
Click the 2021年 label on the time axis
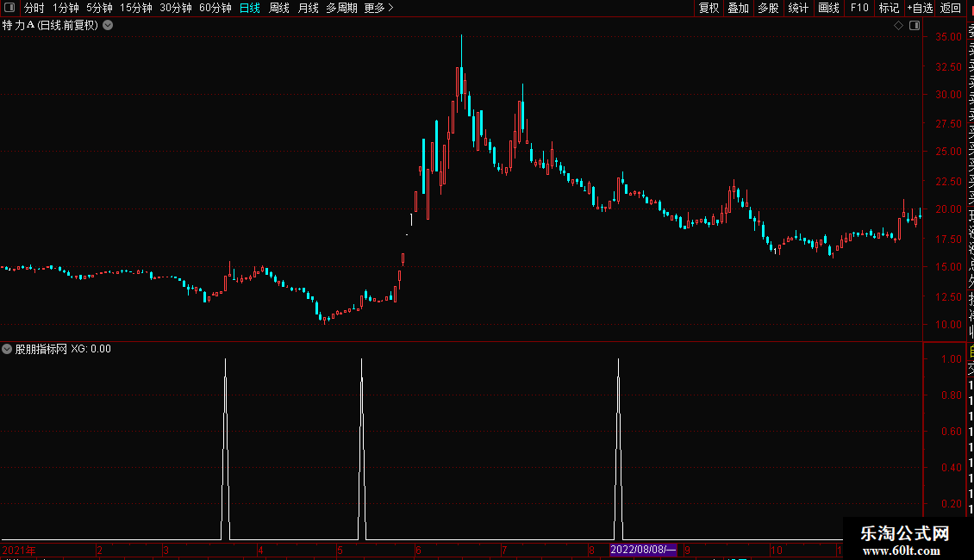(x=19, y=550)
